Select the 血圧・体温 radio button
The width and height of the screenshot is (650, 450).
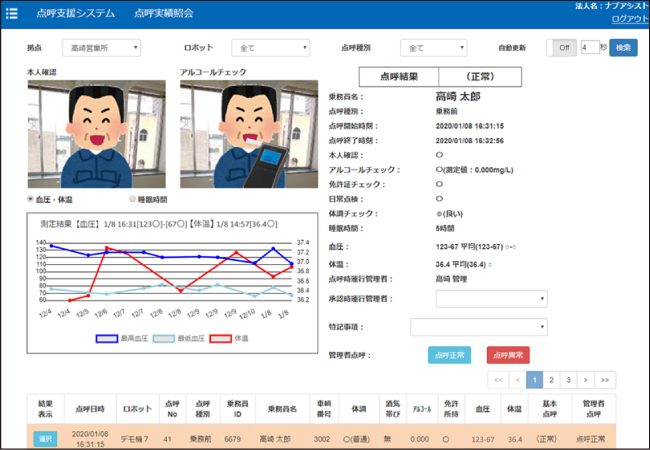tap(32, 199)
